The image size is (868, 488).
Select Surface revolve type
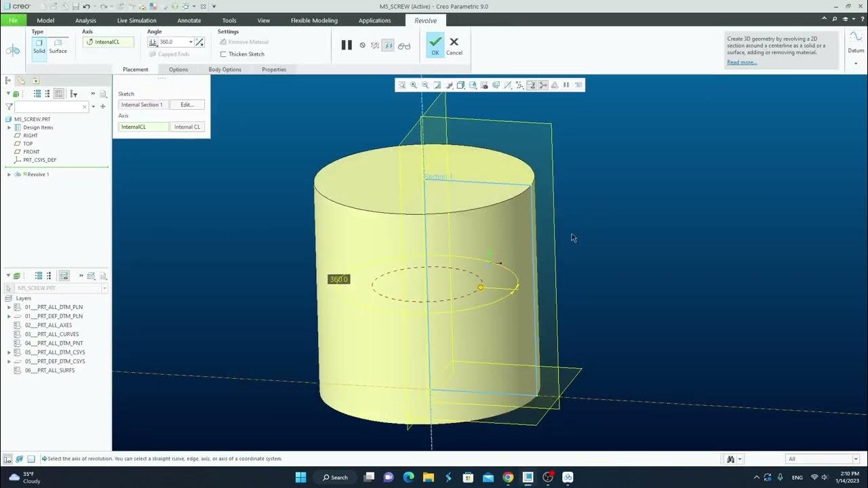click(x=58, y=46)
